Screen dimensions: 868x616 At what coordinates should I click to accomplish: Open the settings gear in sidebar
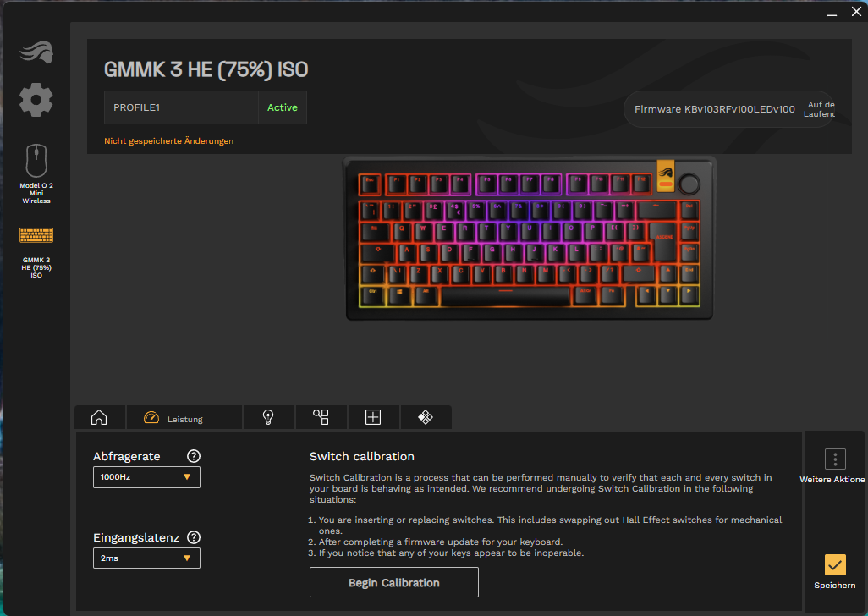pos(36,100)
